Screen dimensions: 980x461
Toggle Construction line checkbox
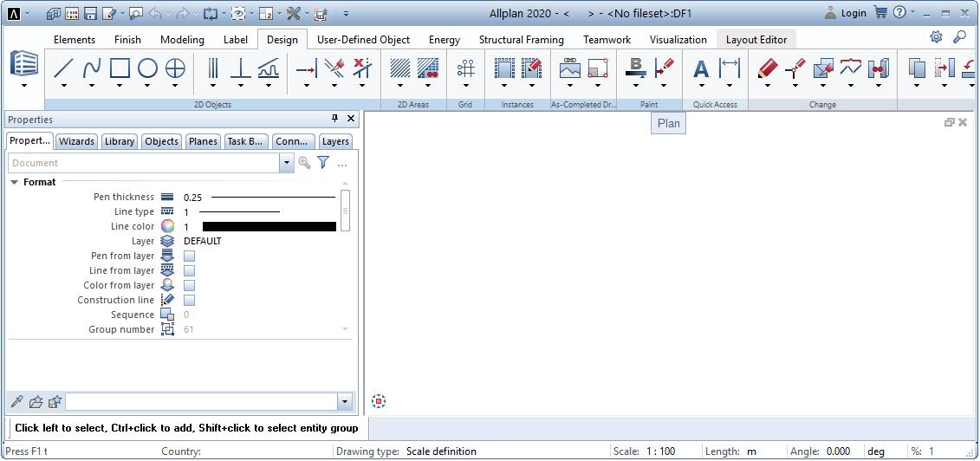pos(190,300)
